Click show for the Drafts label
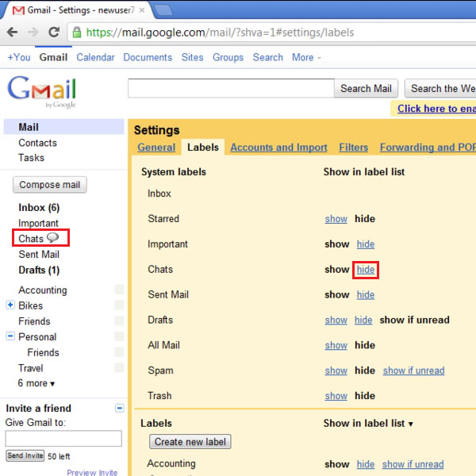Viewport: 476px width, 476px height. click(x=336, y=320)
